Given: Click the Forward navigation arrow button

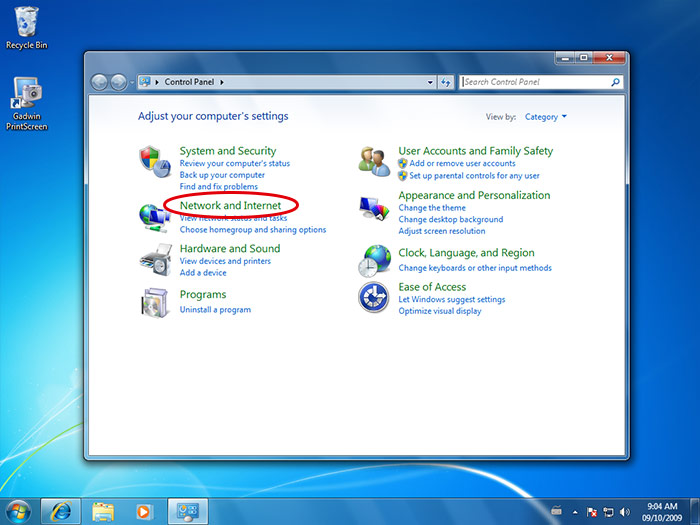Looking at the screenshot, I should coord(118,82).
